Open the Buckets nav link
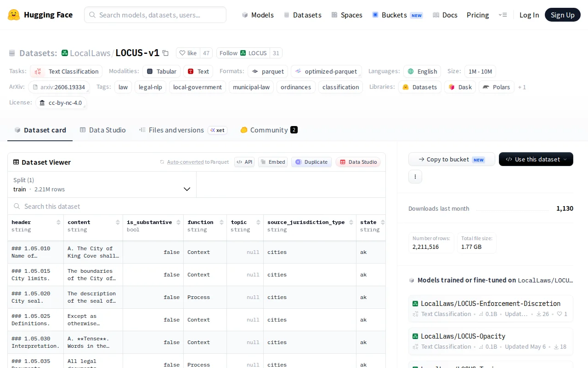The height and width of the screenshot is (368, 588). pos(397,15)
